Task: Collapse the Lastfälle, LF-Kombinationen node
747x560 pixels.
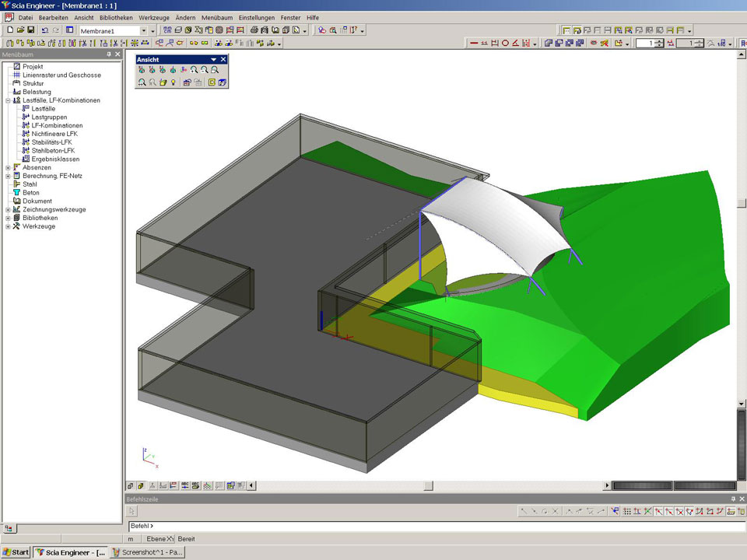Action: click(8, 100)
